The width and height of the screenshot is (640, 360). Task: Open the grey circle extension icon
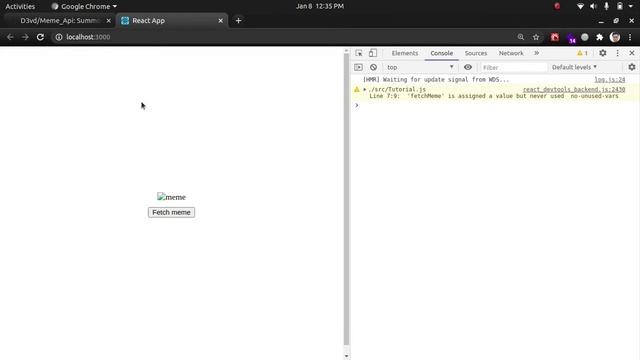(585, 37)
